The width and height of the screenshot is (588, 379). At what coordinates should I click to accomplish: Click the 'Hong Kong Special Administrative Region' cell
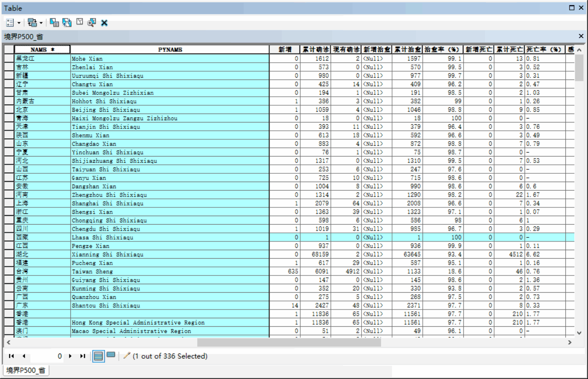[170, 323]
